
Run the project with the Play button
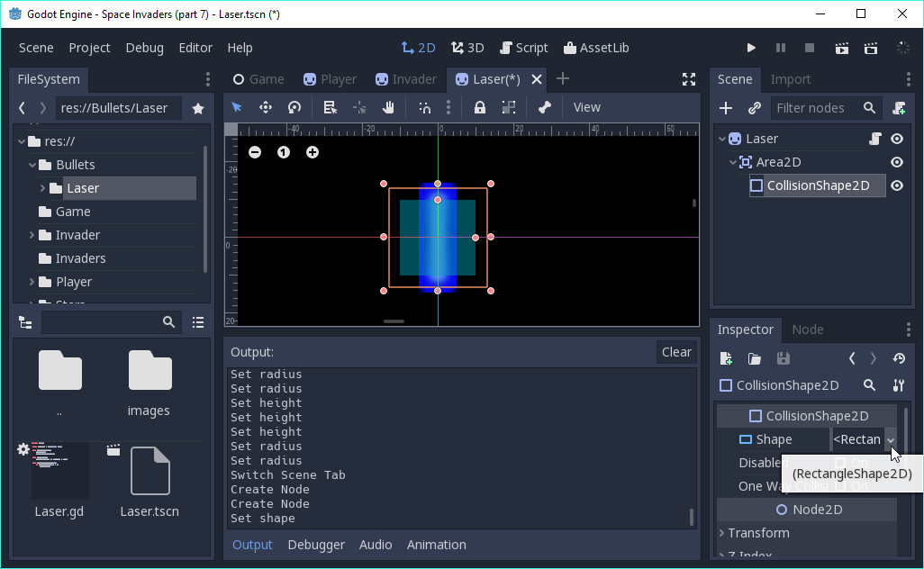pos(752,48)
